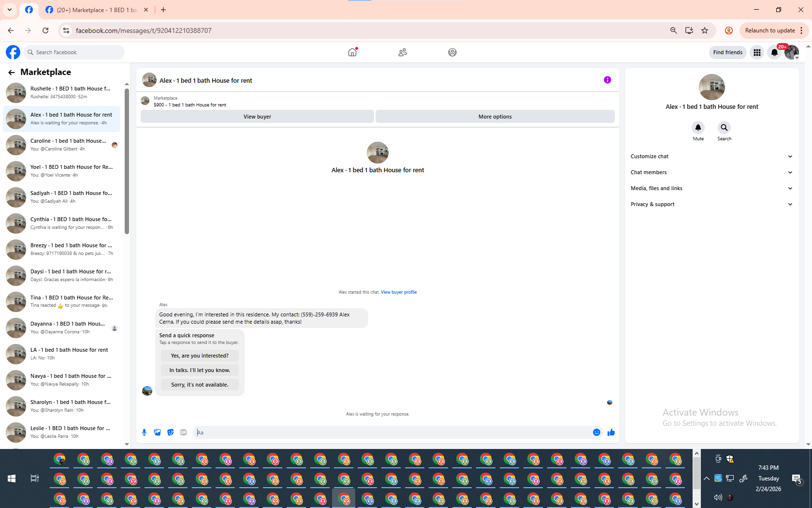Go back in browser history
This screenshot has height=508, width=812.
click(11, 30)
